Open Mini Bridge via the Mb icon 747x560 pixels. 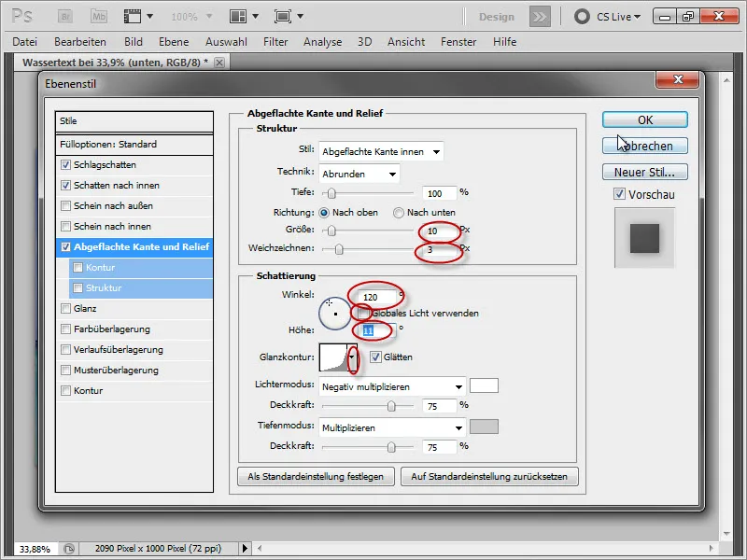[99, 16]
